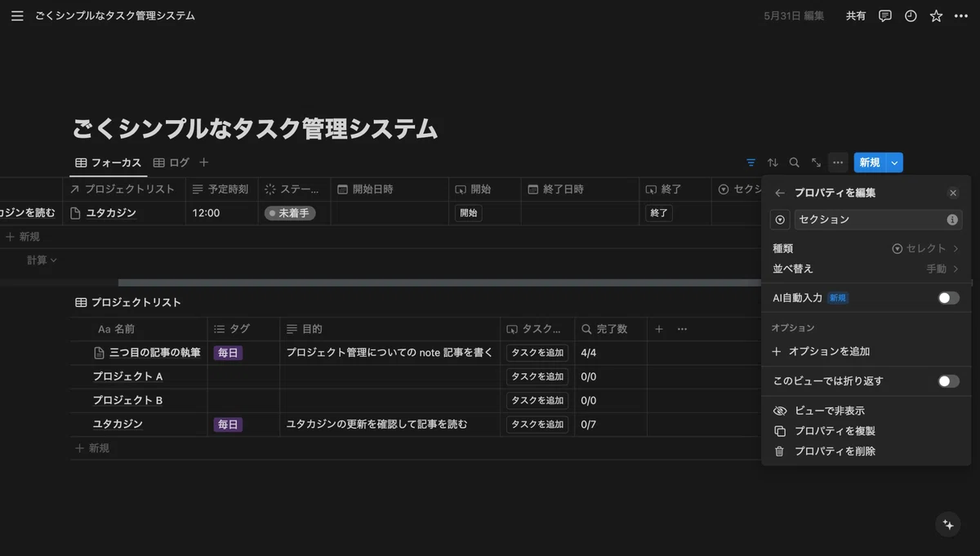Viewport: 980px width, 556px height.
Task: Add a new view with plus after ログ
Action: coord(204,162)
